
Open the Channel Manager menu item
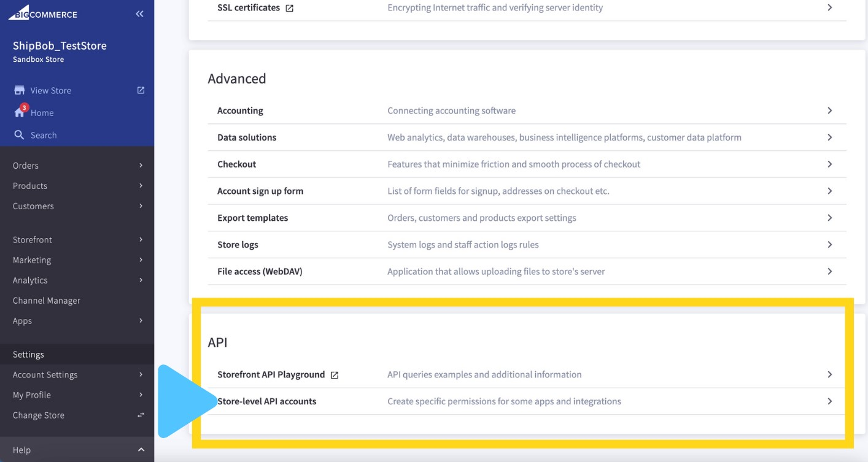point(46,300)
